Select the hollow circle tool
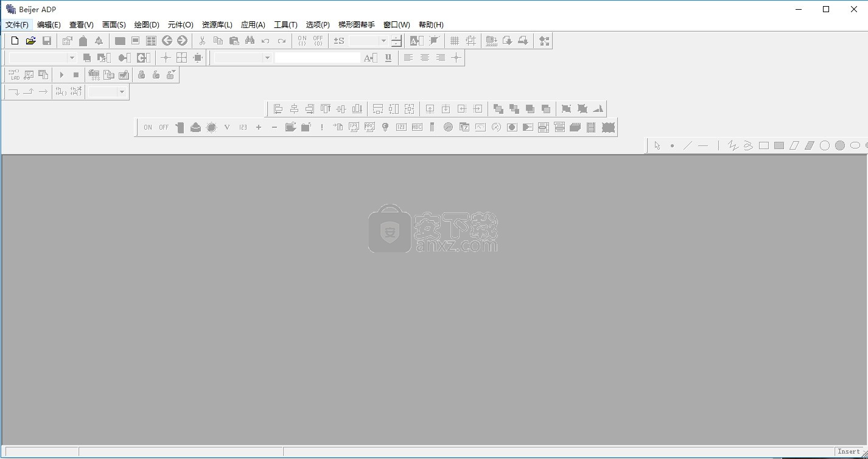The height and width of the screenshot is (459, 868). pos(825,145)
